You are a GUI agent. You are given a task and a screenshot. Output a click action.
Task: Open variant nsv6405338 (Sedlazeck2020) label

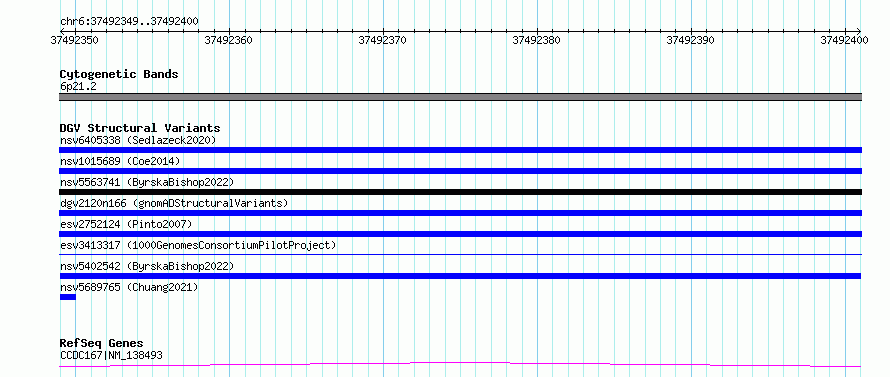[x=138, y=140]
